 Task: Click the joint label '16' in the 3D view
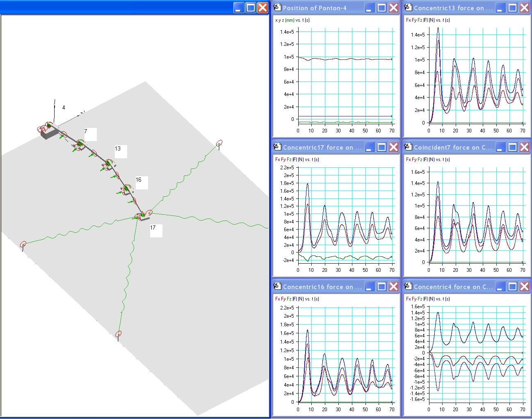coord(139,180)
